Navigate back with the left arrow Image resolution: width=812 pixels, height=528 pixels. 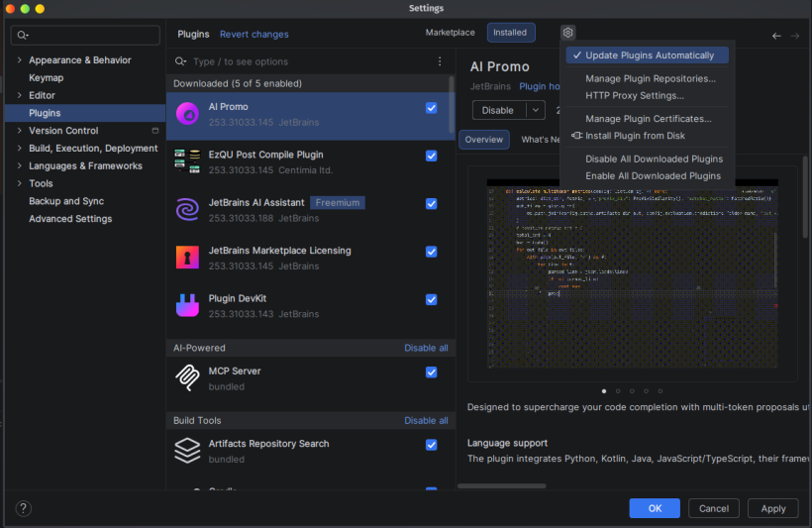tap(776, 36)
